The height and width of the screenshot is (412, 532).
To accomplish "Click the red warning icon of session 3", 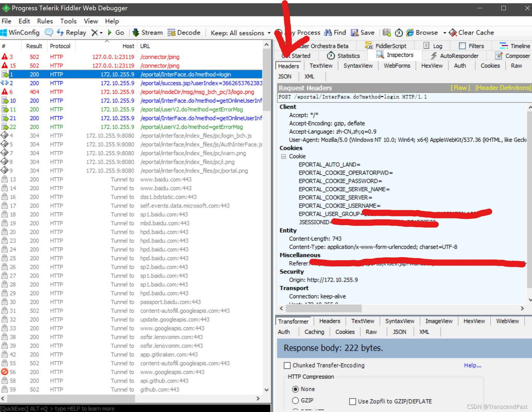I will tap(5, 57).
